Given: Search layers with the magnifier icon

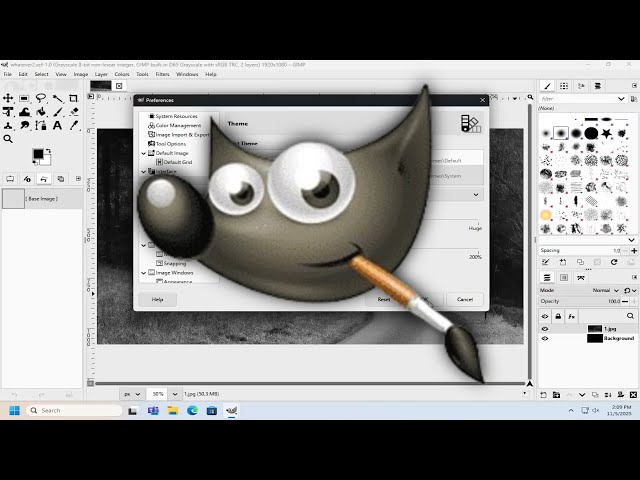Looking at the screenshot, I should [x=630, y=316].
